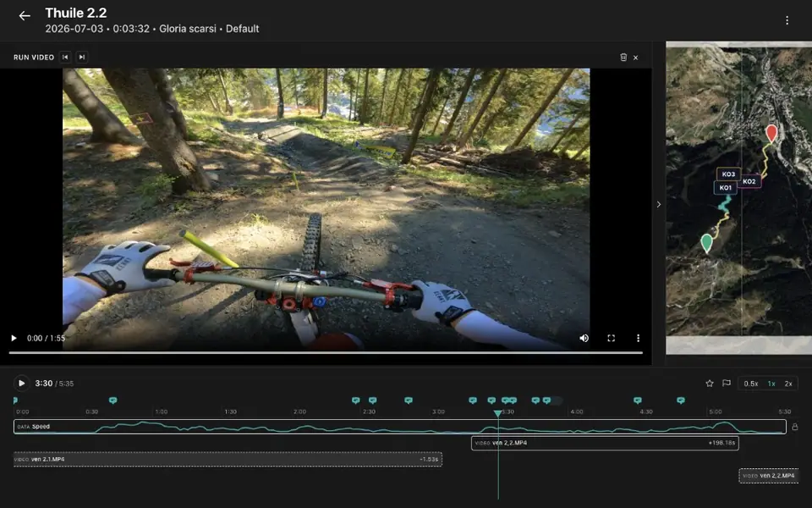Go back using the arrow beside Thuile 2.2
812x508 pixels.
point(25,16)
